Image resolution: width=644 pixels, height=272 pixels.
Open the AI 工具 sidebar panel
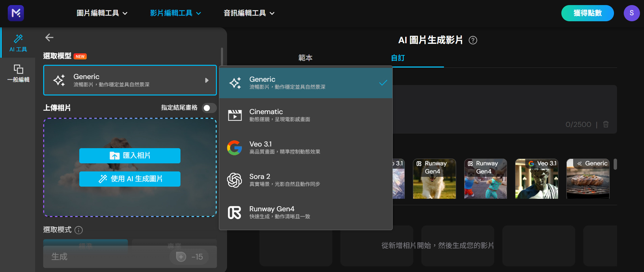(18, 43)
